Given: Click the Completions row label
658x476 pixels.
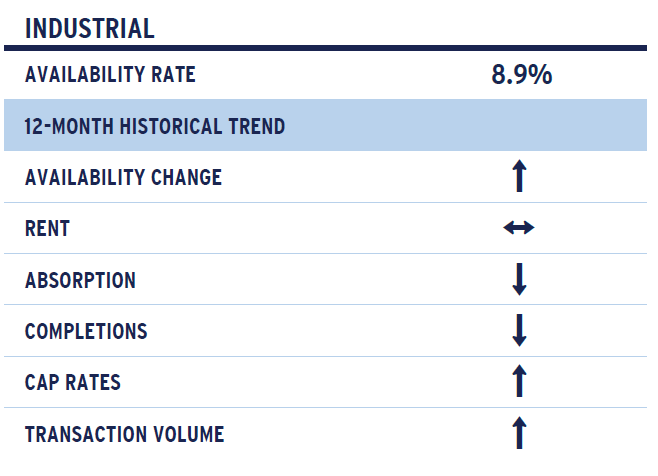Looking at the screenshot, I should tap(86, 331).
